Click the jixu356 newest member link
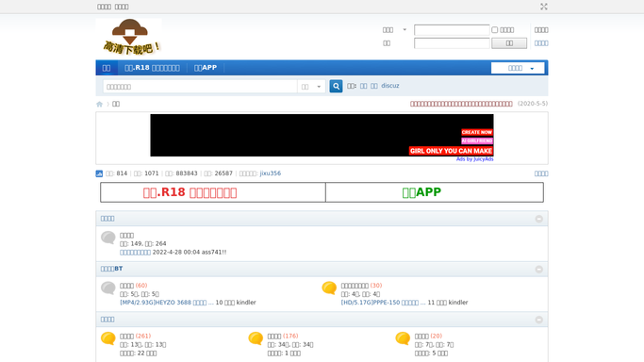The height and width of the screenshot is (362, 644). (x=271, y=173)
